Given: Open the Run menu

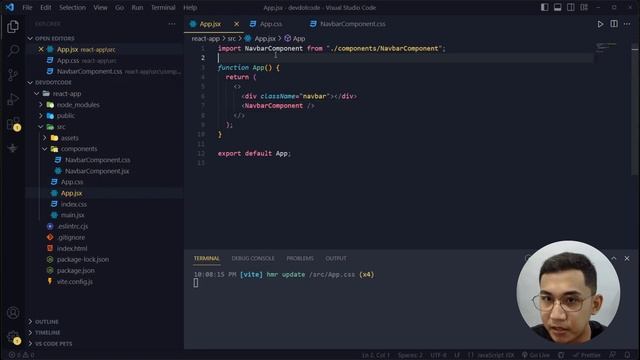Looking at the screenshot, I should click(x=137, y=7).
